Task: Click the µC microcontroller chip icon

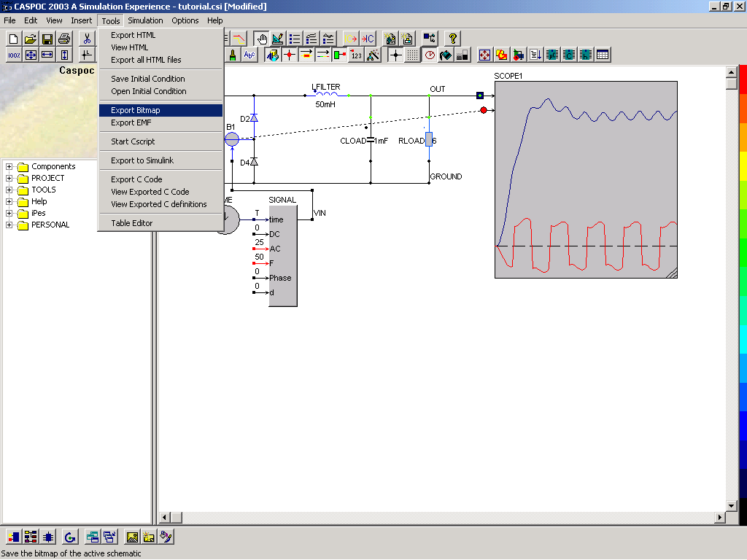Action: [552, 55]
